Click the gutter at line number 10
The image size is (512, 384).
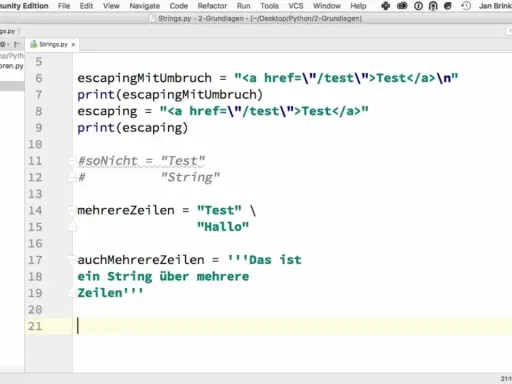click(35, 144)
